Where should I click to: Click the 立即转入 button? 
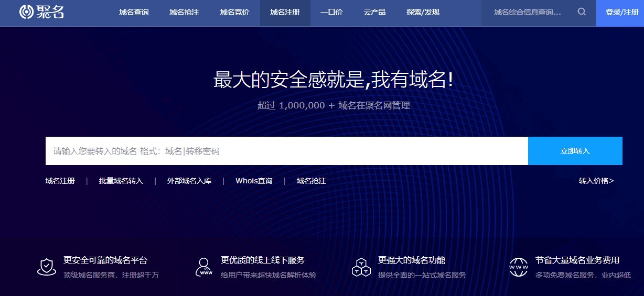(575, 151)
